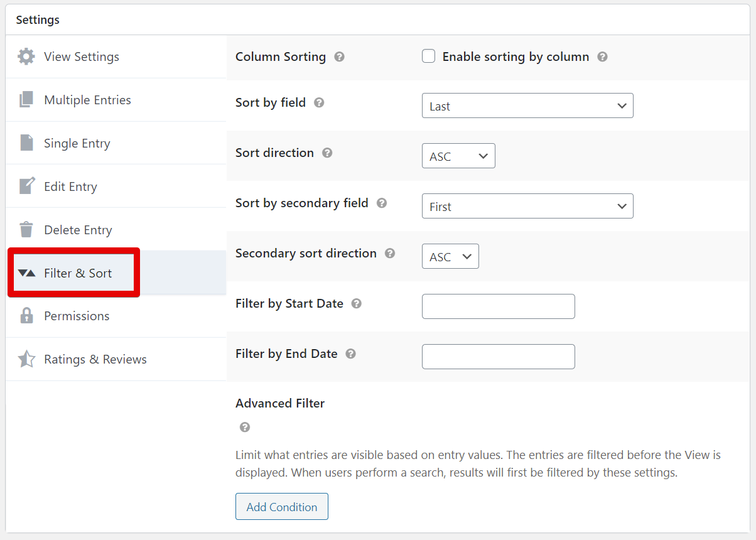This screenshot has width=756, height=540.
Task: Click the Multiple Entries stacked pages icon
Action: point(26,100)
